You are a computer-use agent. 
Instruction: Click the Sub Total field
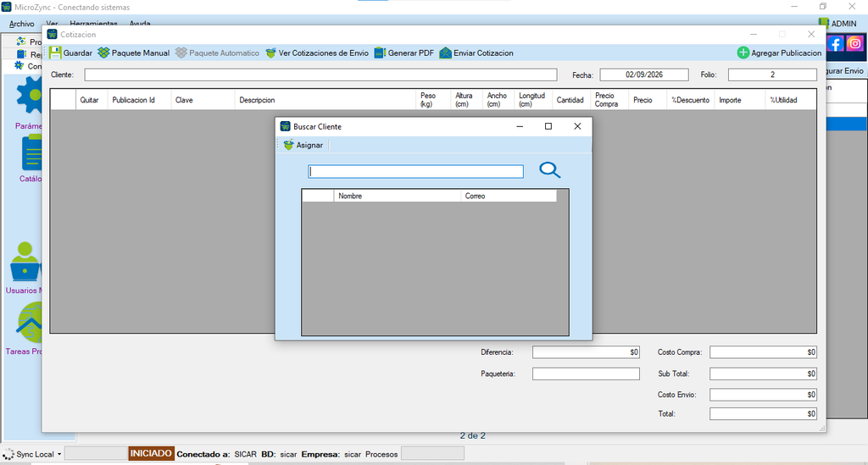[763, 374]
